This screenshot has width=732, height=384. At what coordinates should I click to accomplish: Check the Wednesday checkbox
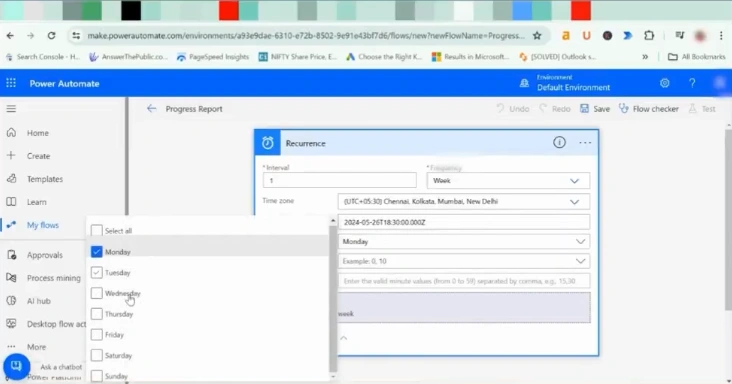click(x=96, y=293)
